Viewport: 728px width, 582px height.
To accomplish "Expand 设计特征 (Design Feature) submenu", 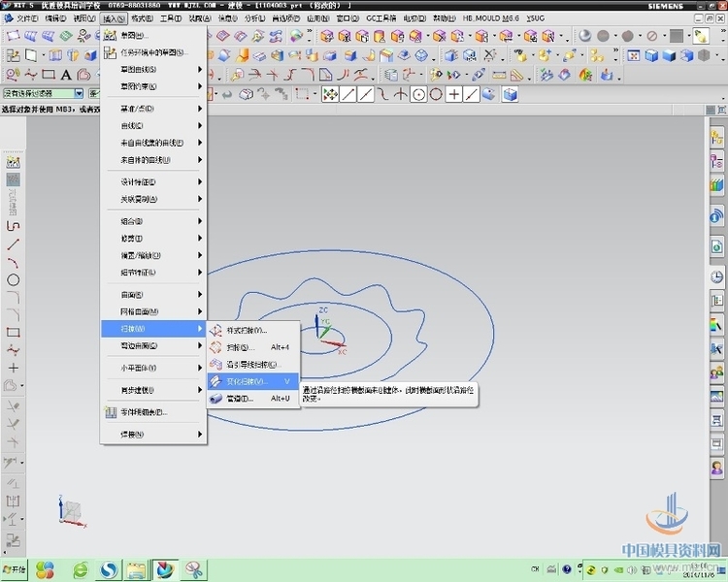I will tap(153, 182).
